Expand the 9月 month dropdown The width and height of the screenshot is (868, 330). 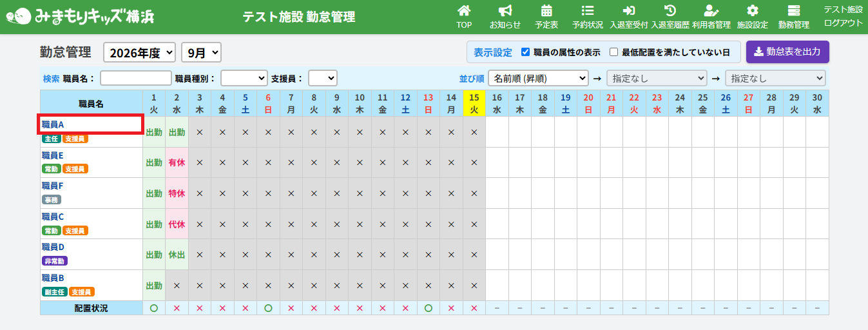(x=201, y=52)
